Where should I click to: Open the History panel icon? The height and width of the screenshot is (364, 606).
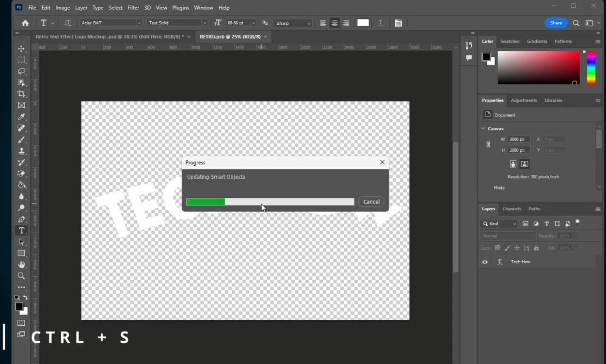(x=469, y=46)
